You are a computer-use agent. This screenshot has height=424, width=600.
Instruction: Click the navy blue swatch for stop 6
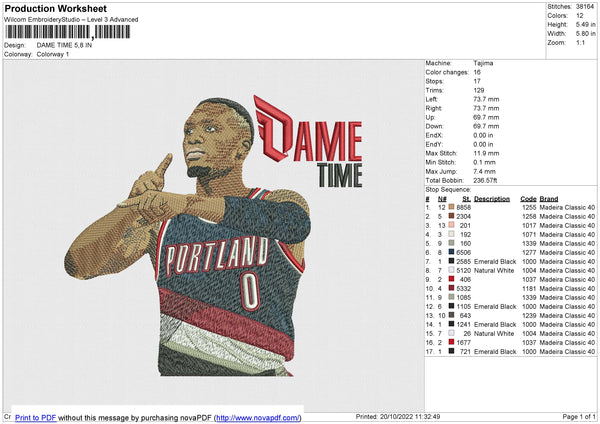(x=451, y=252)
